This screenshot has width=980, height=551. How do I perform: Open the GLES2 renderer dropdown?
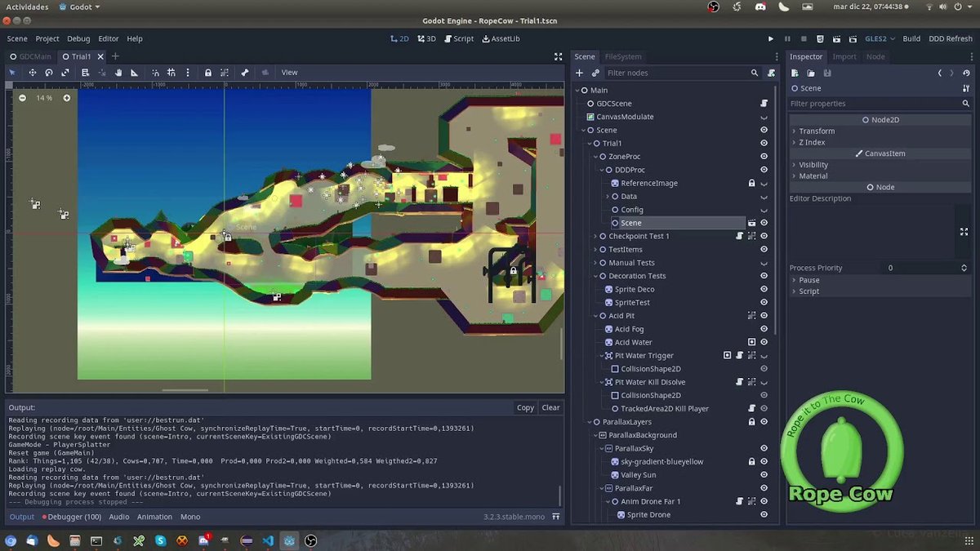pyautogui.click(x=880, y=38)
